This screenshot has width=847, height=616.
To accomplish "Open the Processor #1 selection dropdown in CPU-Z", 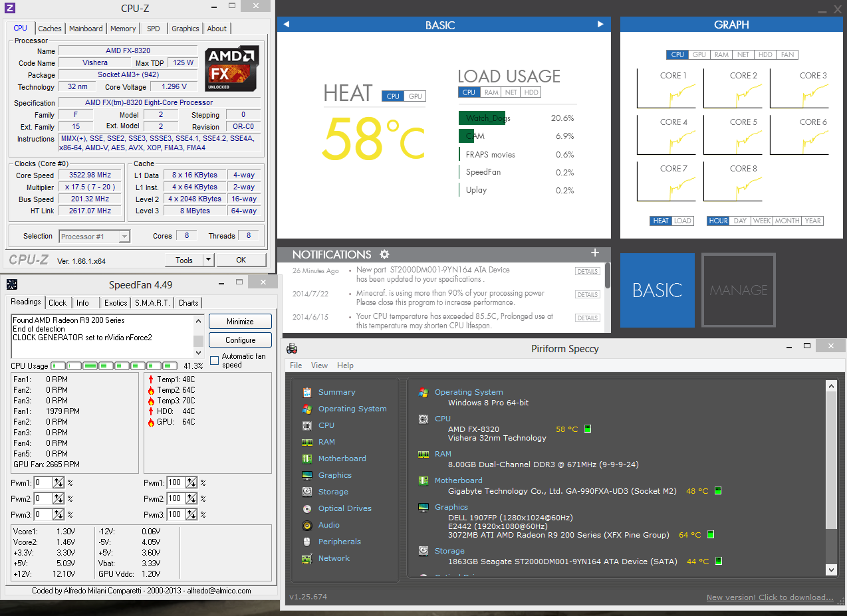I will coord(124,236).
